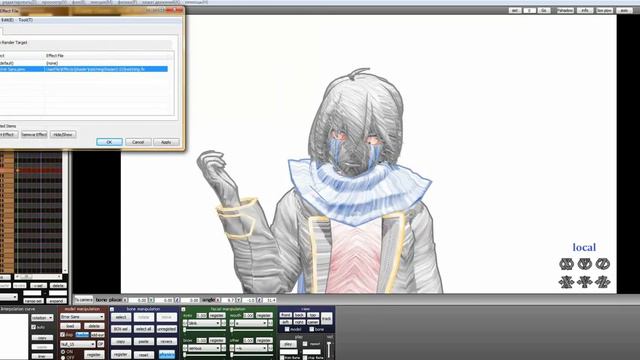
Task: Click the select all bones button
Action: tap(144, 329)
